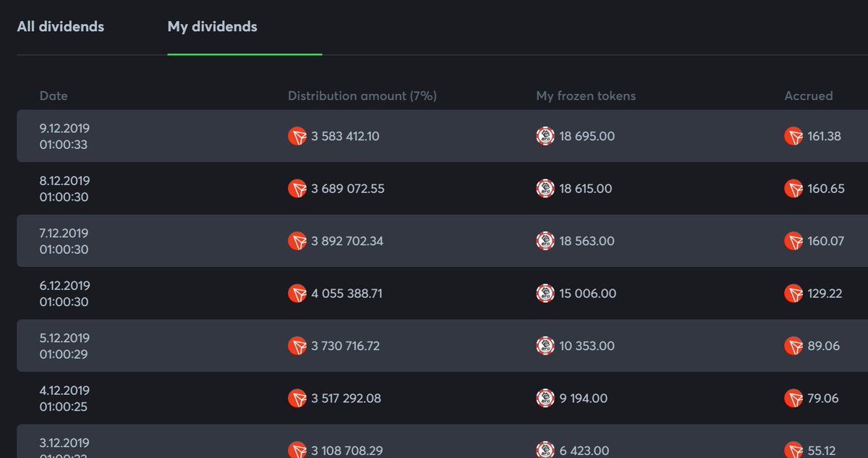Click the chip token icon beside 18 695.00

pyautogui.click(x=545, y=136)
